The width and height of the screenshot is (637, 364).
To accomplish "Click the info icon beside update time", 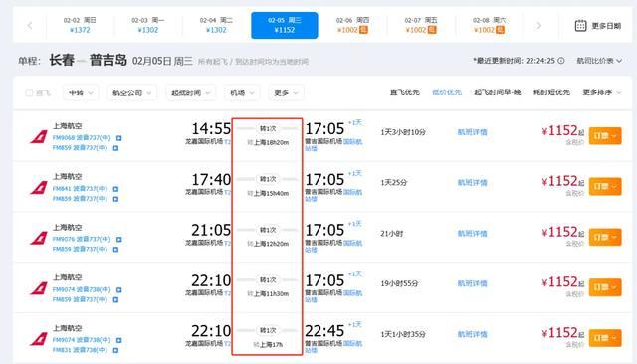I will pos(561,61).
